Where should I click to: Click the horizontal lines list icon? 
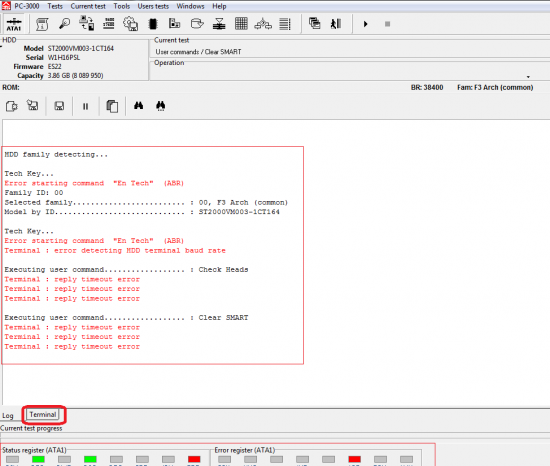285,24
